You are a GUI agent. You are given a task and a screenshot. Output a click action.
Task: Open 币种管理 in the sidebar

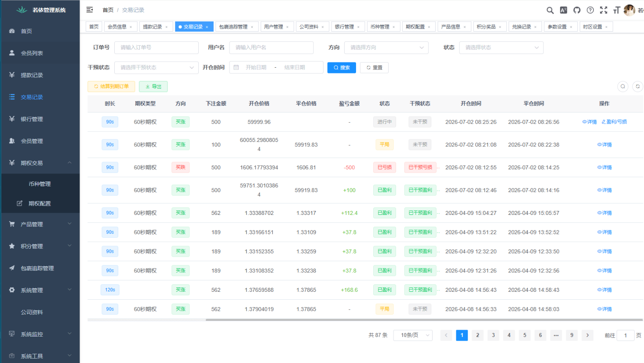(x=40, y=184)
